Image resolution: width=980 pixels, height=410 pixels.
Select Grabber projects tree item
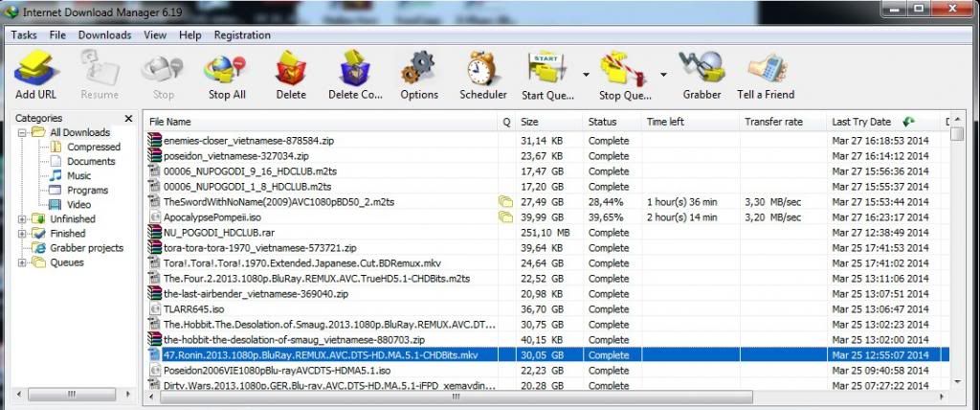(87, 248)
